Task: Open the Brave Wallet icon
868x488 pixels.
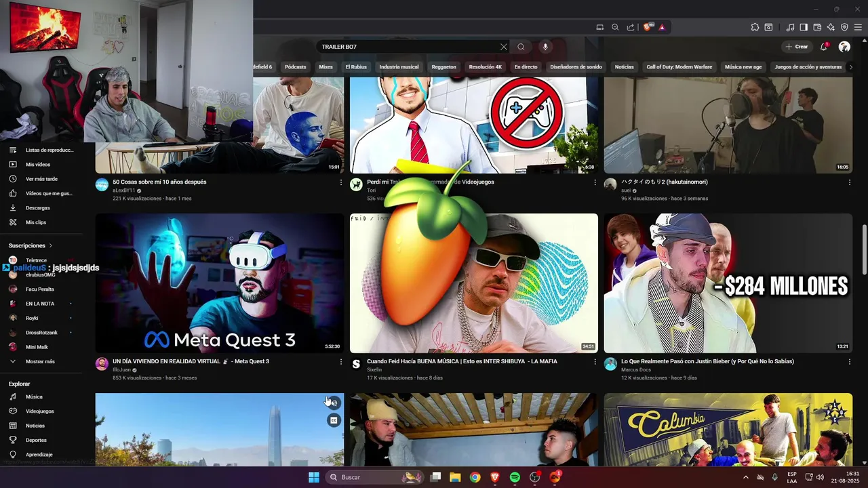Action: [817, 27]
